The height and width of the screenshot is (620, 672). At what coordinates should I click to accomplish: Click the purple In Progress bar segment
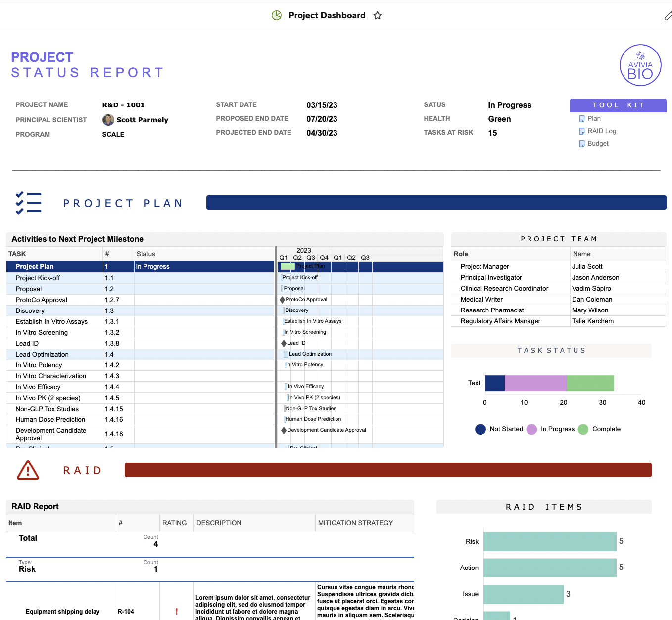pyautogui.click(x=535, y=383)
